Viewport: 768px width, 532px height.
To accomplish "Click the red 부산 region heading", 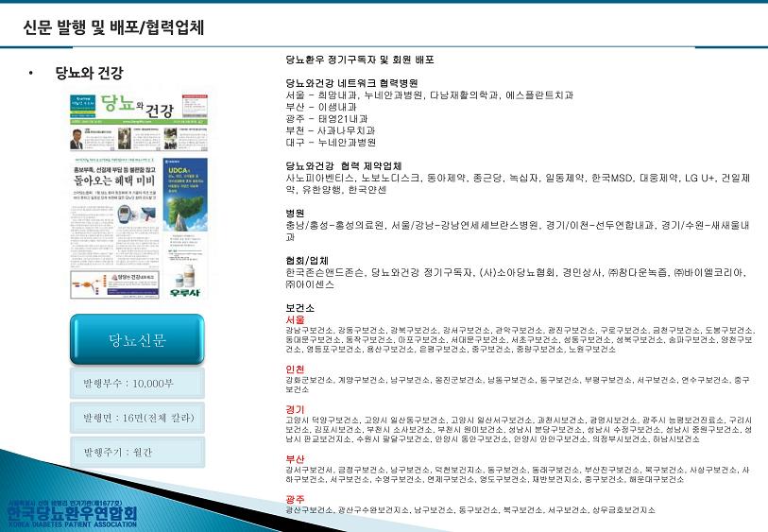I will (x=296, y=459).
